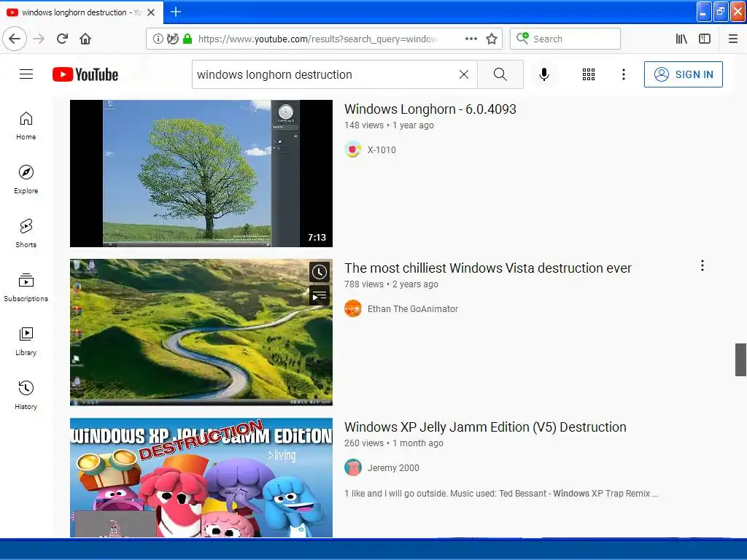
Task: Open Library in the YouTube sidebar
Action: pyautogui.click(x=26, y=341)
